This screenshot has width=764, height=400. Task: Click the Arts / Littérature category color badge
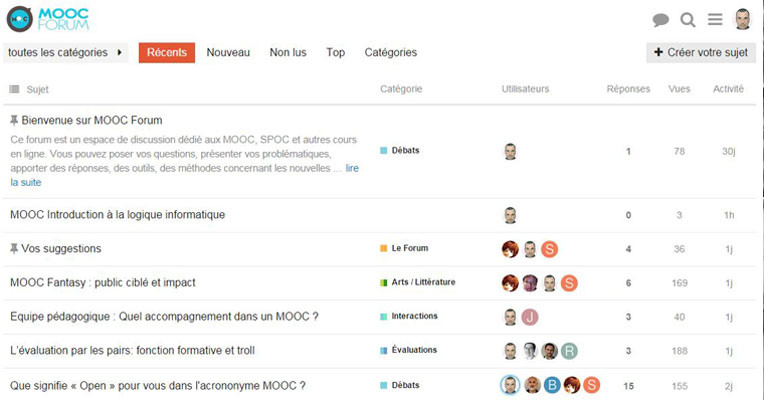pos(383,283)
